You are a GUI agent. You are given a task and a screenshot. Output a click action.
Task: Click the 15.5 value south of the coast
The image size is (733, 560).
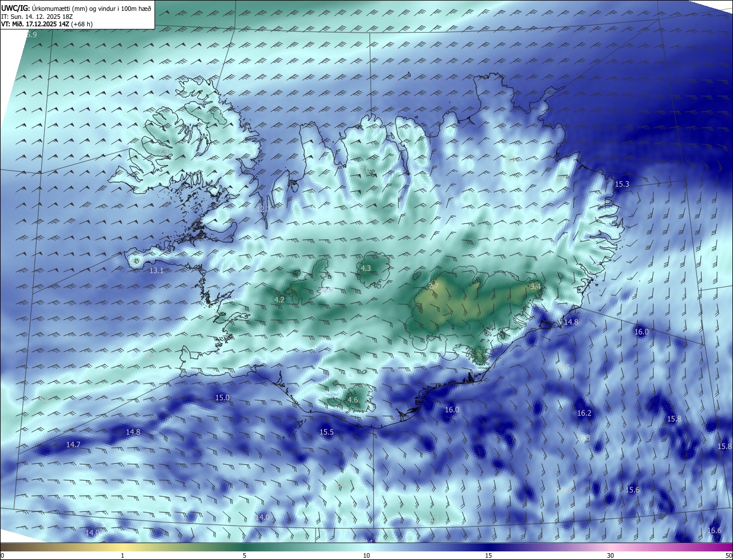click(x=326, y=432)
